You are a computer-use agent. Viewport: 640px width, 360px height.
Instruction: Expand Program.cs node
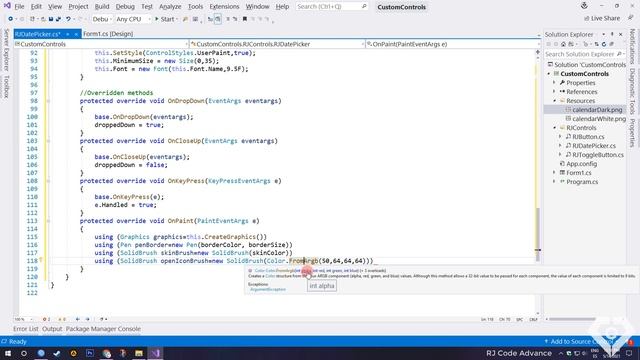click(x=554, y=182)
